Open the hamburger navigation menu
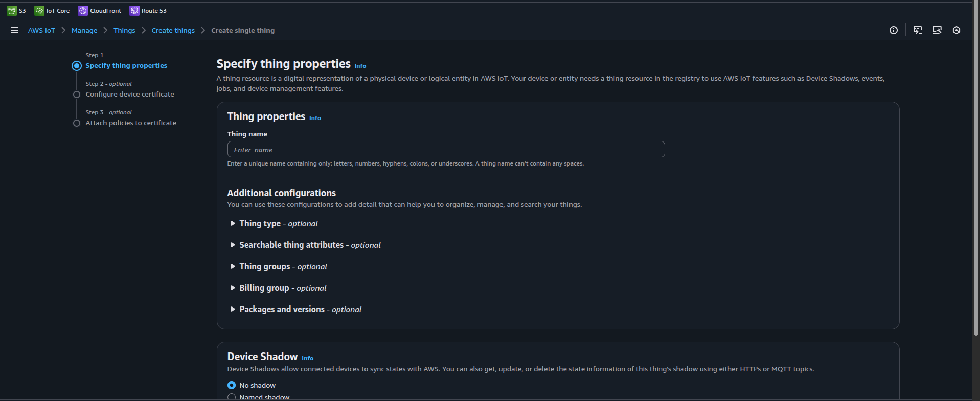 pos(14,30)
